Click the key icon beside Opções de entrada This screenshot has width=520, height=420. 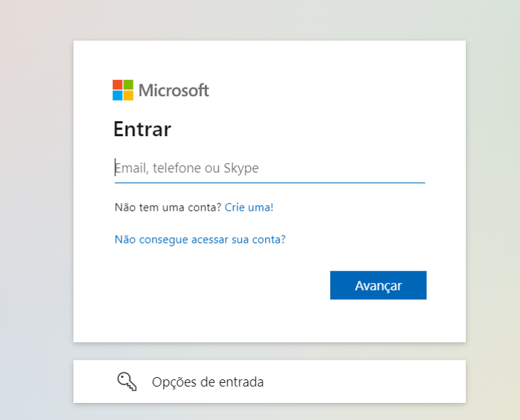127,382
